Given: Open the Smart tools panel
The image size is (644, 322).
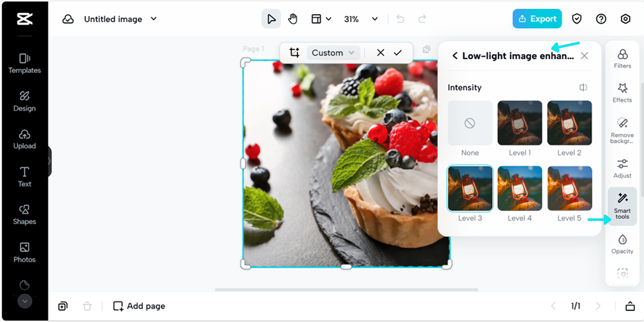Looking at the screenshot, I should click(622, 206).
